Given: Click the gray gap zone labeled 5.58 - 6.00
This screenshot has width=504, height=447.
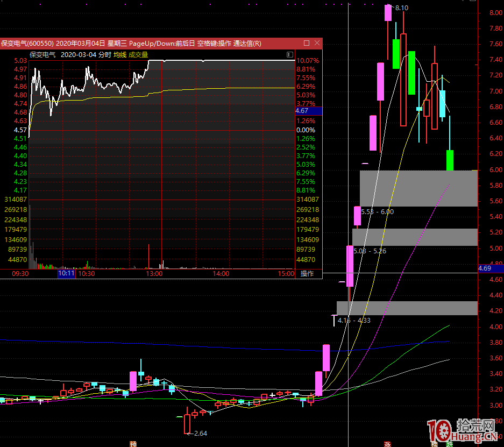Looking at the screenshot, I should click(418, 188).
